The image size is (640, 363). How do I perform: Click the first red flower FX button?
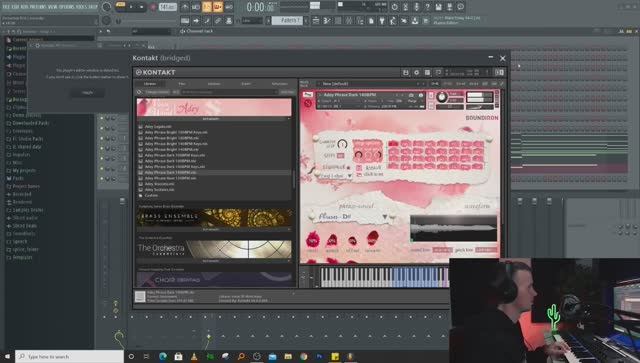[312, 239]
